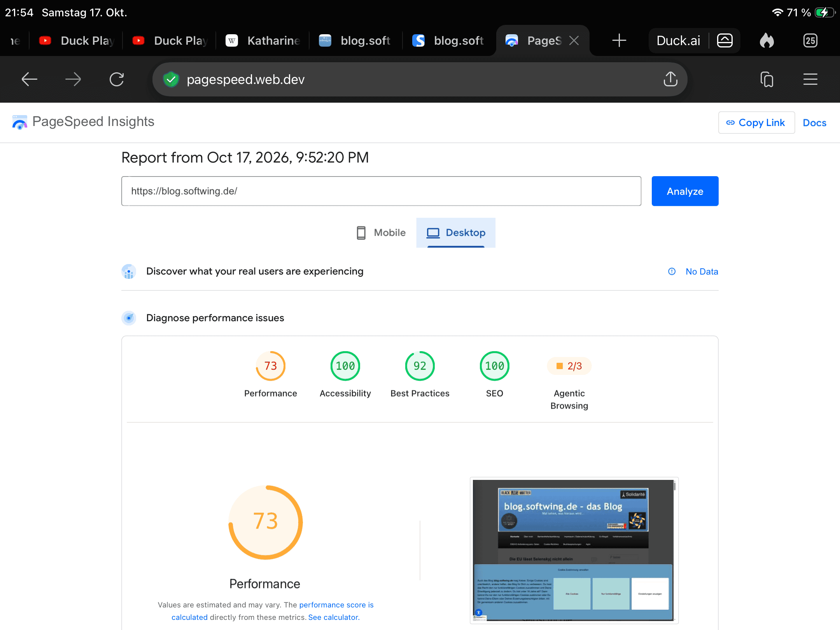Tap the fire button to clear data
This screenshot has height=630, width=840.
(767, 40)
